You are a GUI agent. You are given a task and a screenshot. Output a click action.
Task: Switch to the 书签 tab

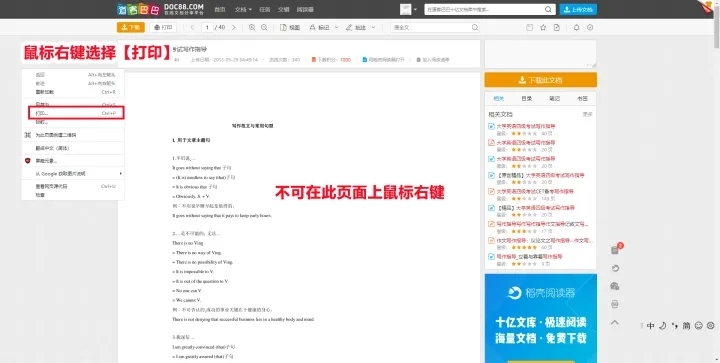pos(582,99)
